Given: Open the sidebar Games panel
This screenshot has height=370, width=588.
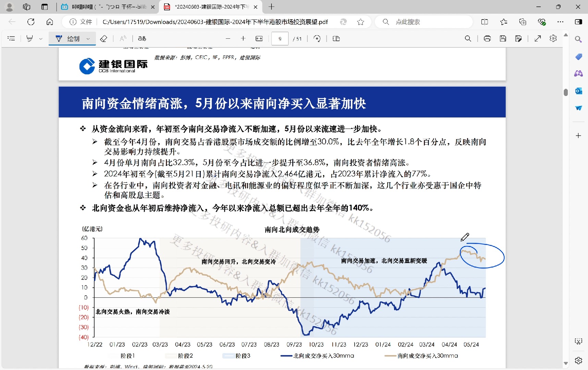Looking at the screenshot, I should tap(578, 73).
